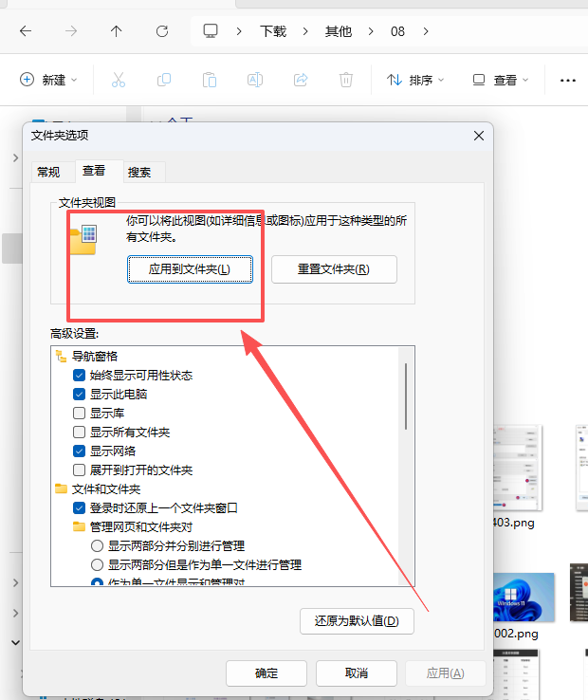Click the Copy icon in toolbar
588x700 pixels.
pyautogui.click(x=164, y=81)
